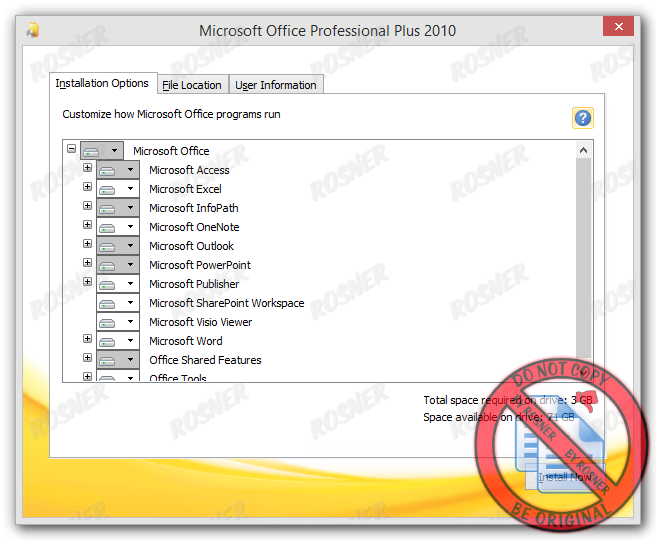Select the Microsoft Outlook label
The height and width of the screenshot is (540, 656).
[x=191, y=246]
